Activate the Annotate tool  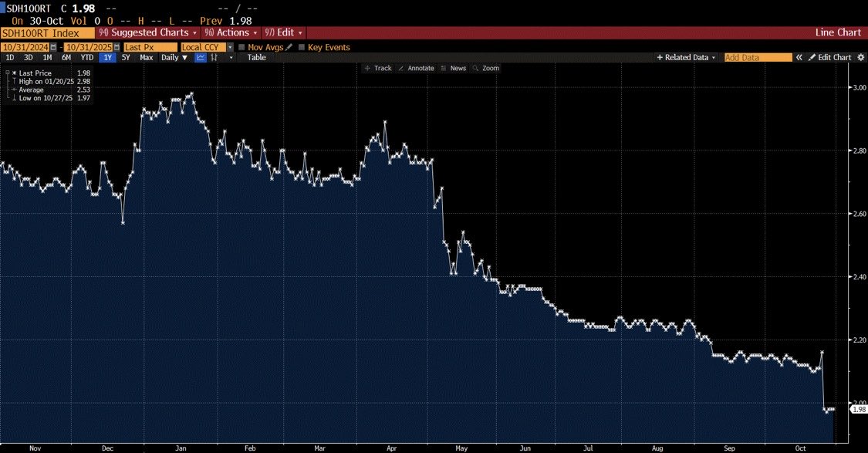tap(417, 68)
